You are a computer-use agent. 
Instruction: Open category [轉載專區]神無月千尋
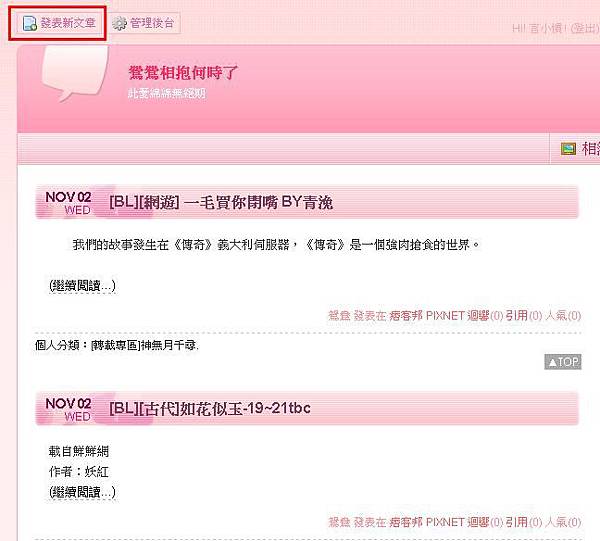pos(144,345)
